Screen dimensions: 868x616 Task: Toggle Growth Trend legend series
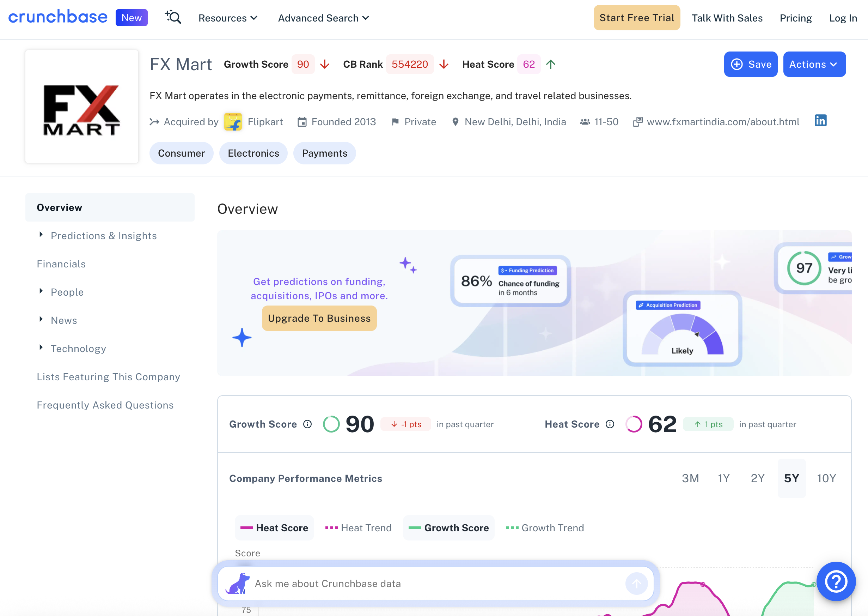(x=545, y=527)
